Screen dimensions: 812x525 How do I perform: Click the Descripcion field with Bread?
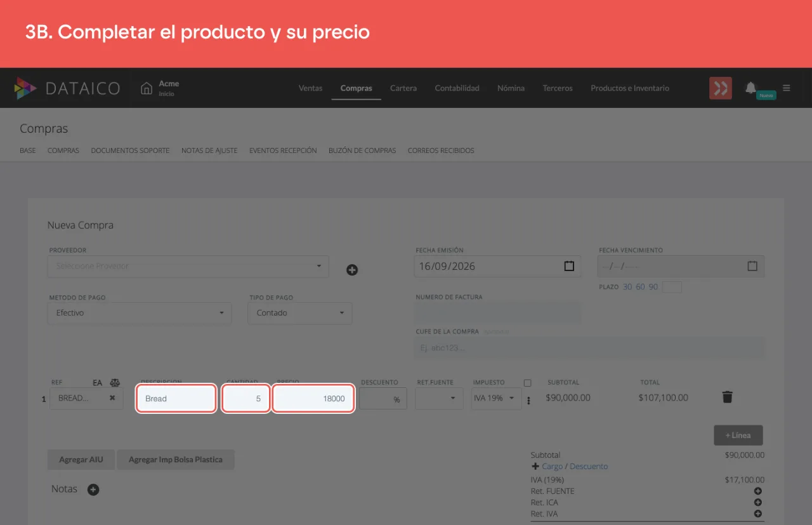(176, 399)
